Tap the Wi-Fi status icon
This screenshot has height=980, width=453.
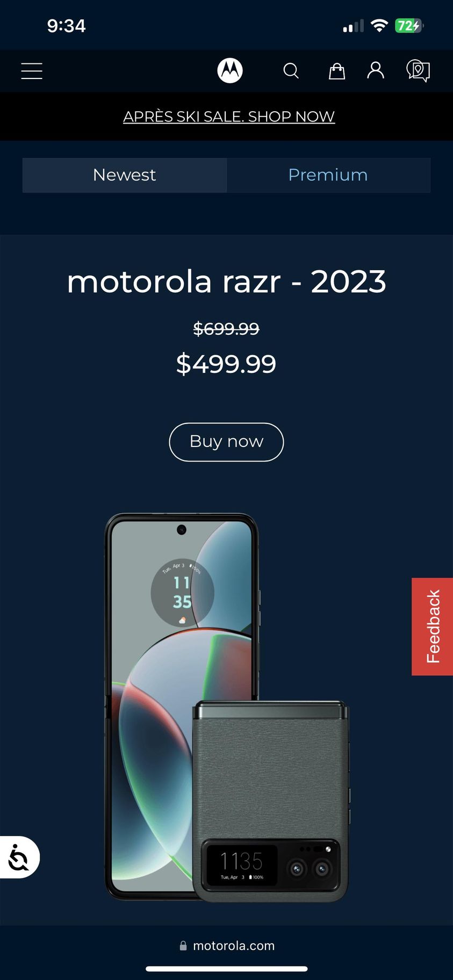379,25
